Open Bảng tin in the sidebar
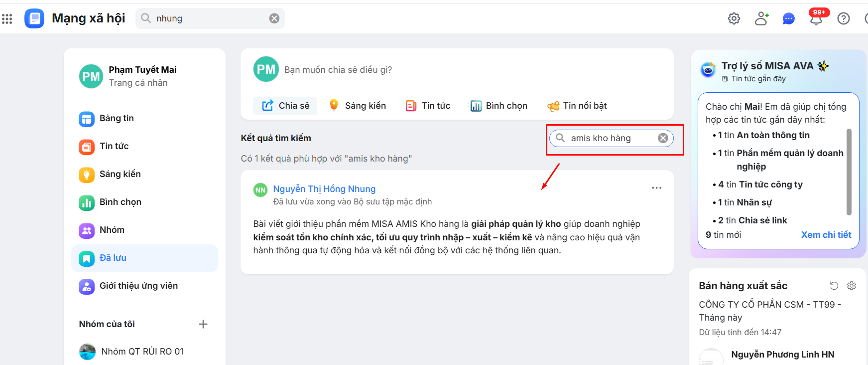Viewport: 868px width, 365px height. [144, 119]
